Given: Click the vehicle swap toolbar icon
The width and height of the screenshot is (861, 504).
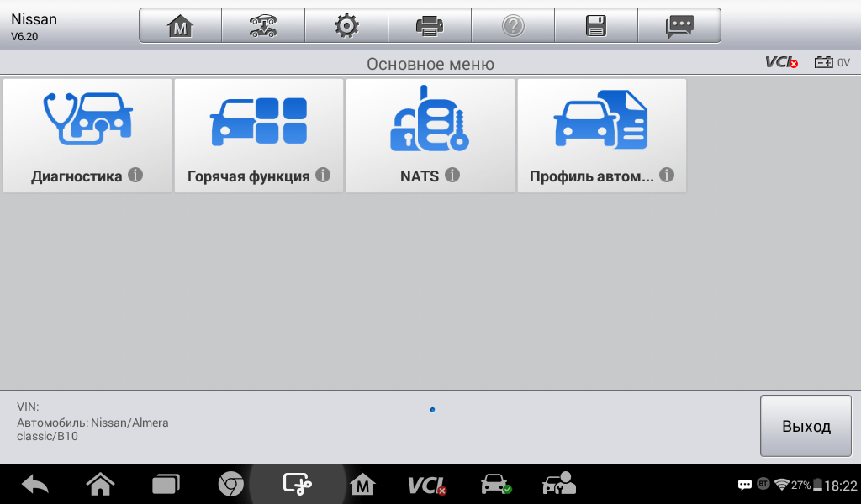Looking at the screenshot, I should [263, 26].
